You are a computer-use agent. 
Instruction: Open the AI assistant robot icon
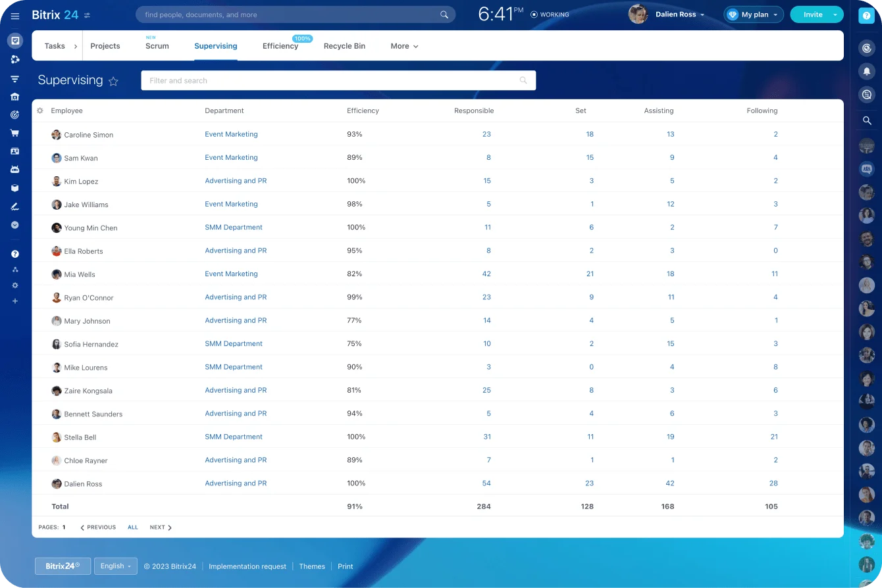(x=15, y=169)
